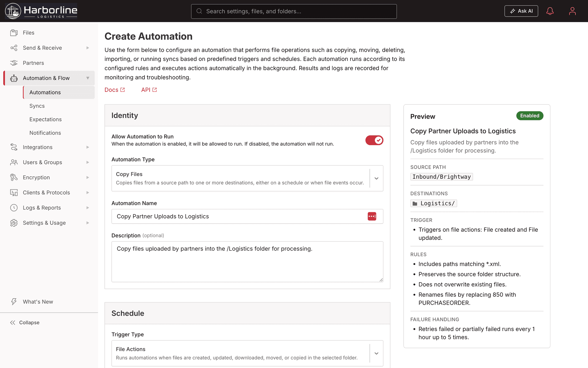The height and width of the screenshot is (368, 588).
Task: Open the Automation Type dropdown
Action: (247, 178)
